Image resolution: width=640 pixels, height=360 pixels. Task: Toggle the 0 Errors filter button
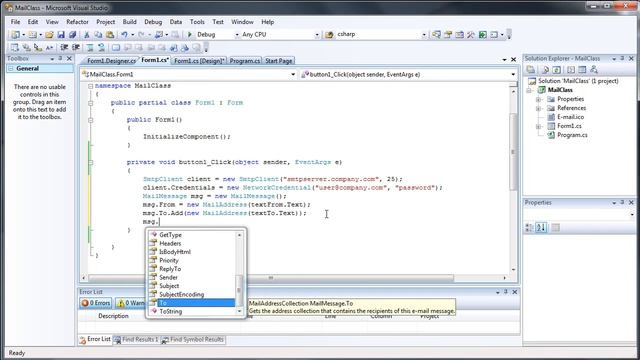(96, 303)
